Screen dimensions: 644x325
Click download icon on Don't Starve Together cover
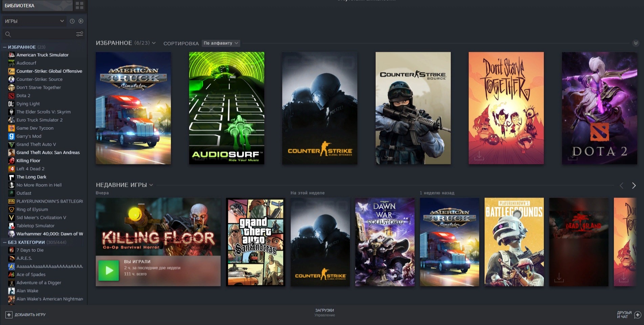coord(479,156)
